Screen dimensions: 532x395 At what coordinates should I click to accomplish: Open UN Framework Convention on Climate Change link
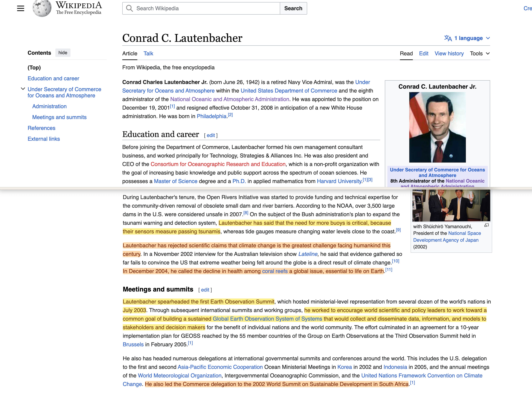(x=422, y=376)
